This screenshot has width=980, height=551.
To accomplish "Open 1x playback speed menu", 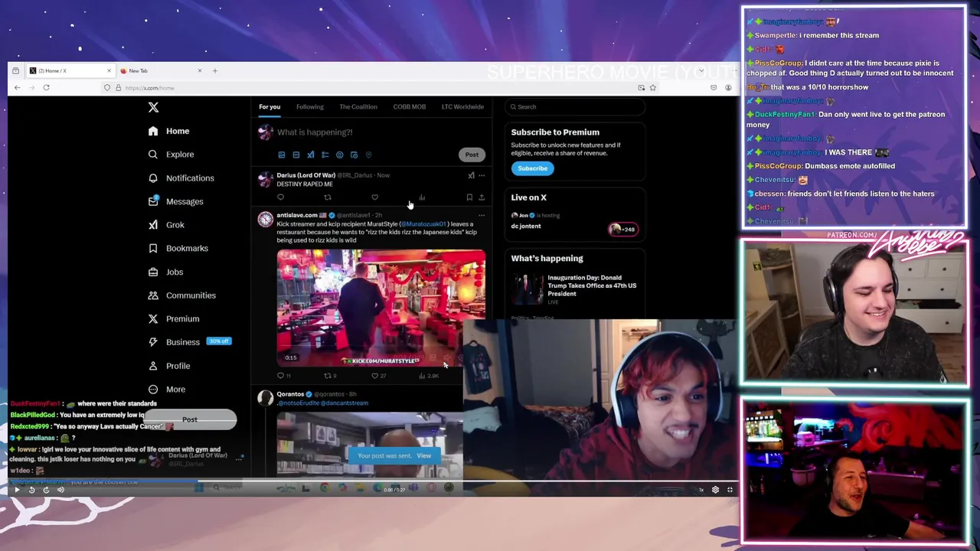I will (x=701, y=490).
